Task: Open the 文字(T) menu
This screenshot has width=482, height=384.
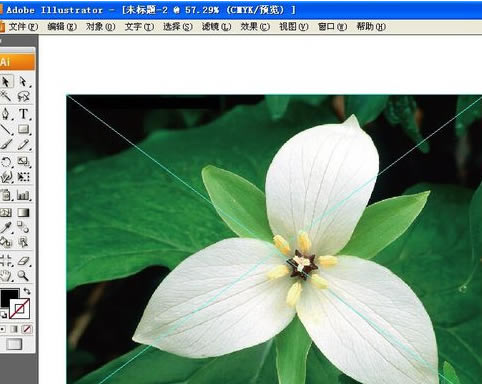Action: pos(139,27)
